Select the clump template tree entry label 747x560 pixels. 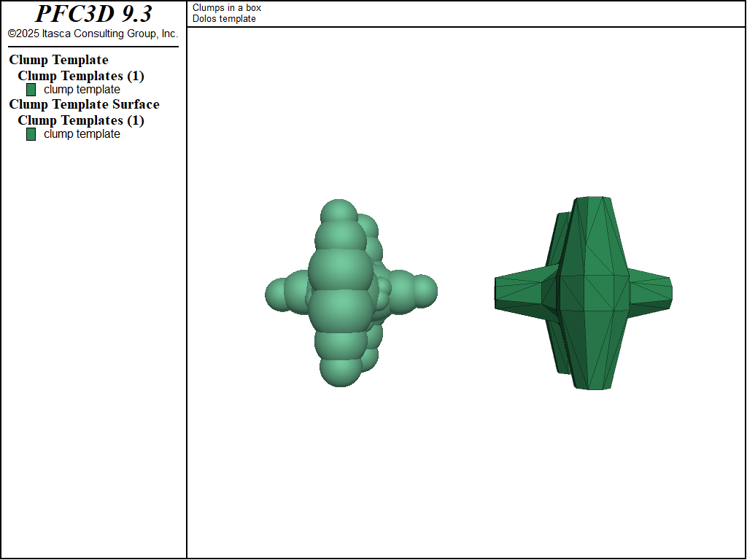[x=82, y=90]
